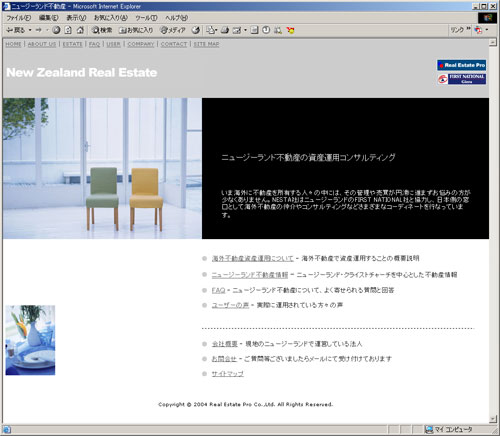Click the Media (メディア) toolbar button

[x=173, y=30]
